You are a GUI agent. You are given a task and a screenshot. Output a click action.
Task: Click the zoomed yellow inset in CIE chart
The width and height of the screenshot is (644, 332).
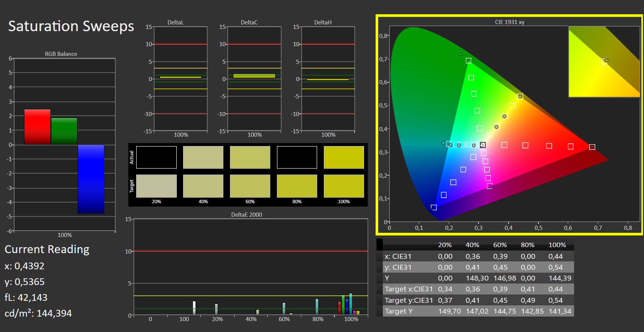tap(604, 62)
